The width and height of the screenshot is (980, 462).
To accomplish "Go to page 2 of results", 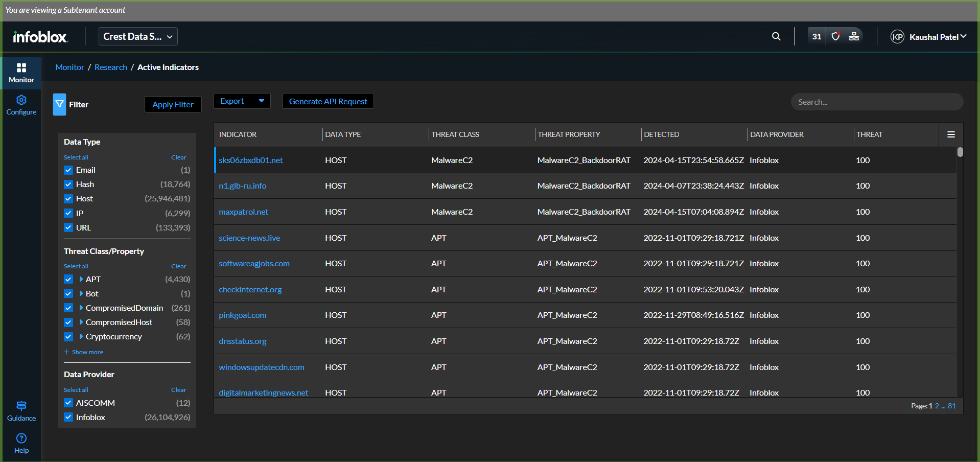I will click(x=937, y=406).
